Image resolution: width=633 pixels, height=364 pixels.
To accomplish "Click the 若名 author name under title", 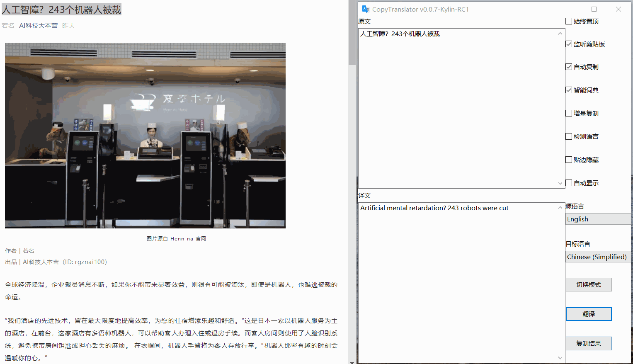I will point(8,26).
